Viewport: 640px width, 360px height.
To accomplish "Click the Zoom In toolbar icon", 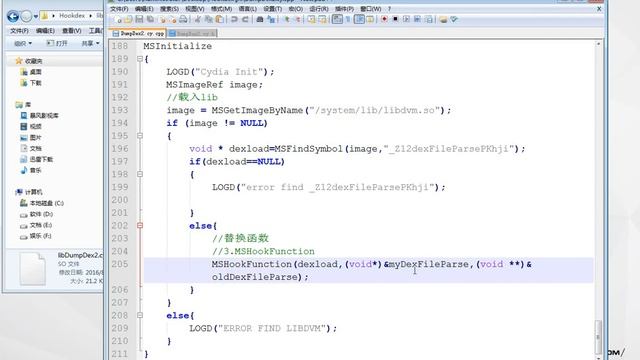I will [x=287, y=19].
